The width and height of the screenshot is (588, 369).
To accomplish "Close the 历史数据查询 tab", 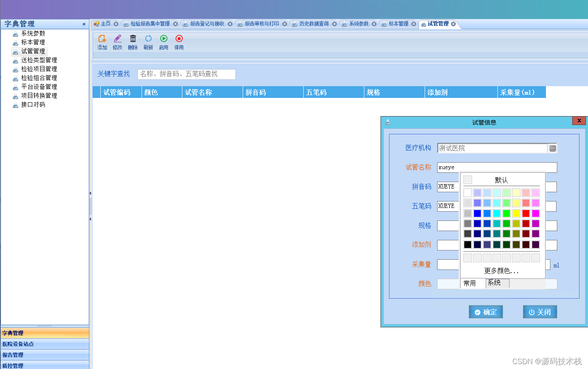I will [x=334, y=24].
